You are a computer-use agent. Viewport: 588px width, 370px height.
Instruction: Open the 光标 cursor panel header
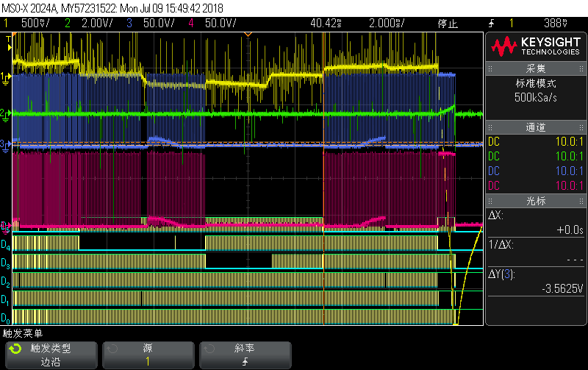[536, 201]
